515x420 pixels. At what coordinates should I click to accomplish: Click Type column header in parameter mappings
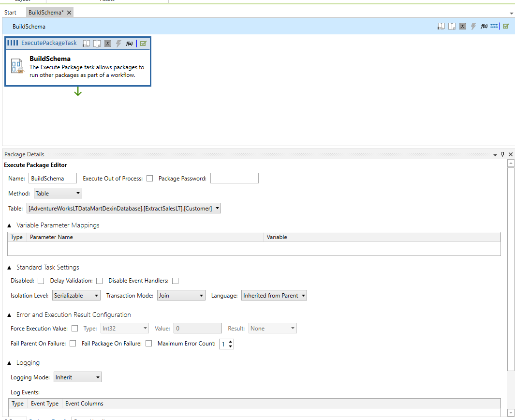(x=17, y=237)
